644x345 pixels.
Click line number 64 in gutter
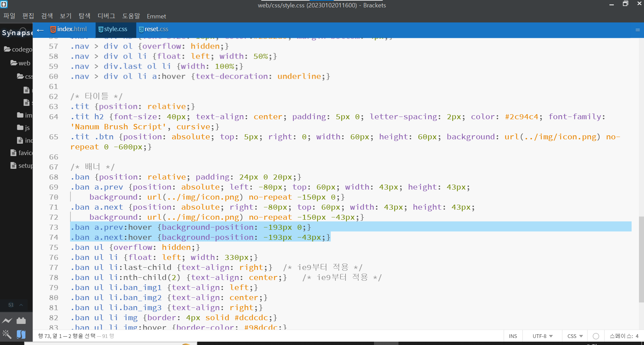tap(53, 117)
